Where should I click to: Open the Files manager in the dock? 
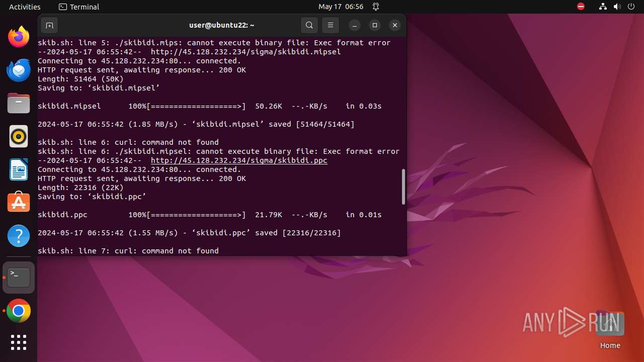(x=19, y=104)
